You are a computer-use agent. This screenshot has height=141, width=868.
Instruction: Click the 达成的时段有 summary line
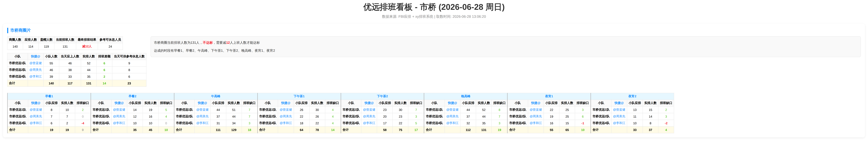(x=214, y=51)
